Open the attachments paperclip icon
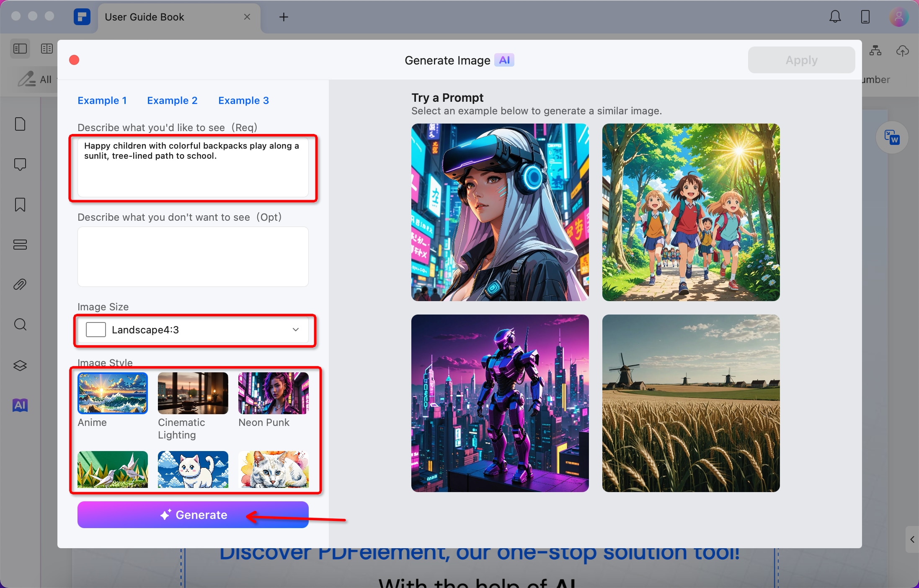The image size is (919, 588). (20, 285)
